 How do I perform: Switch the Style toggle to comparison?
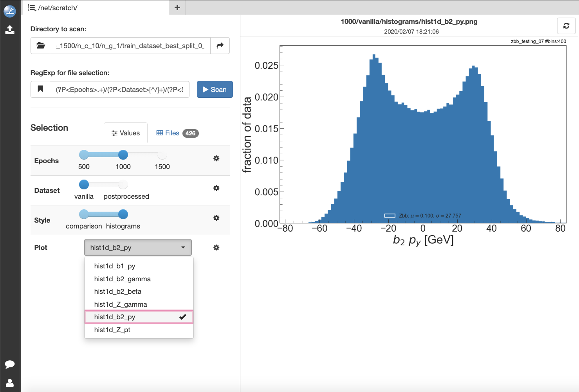point(84,214)
